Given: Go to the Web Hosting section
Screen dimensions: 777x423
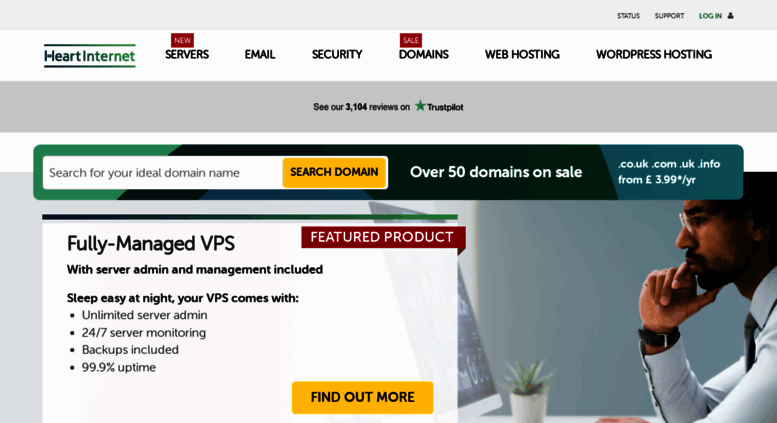Looking at the screenshot, I should coord(522,54).
